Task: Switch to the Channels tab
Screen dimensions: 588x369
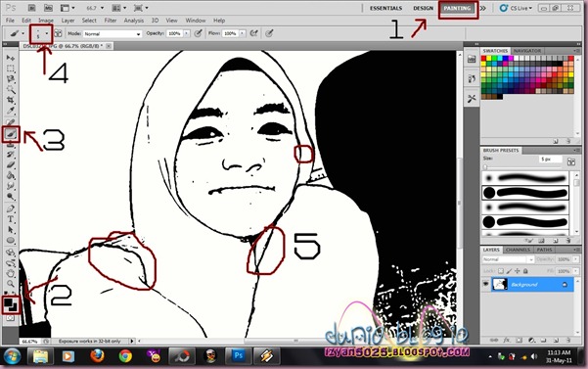Action: point(518,250)
